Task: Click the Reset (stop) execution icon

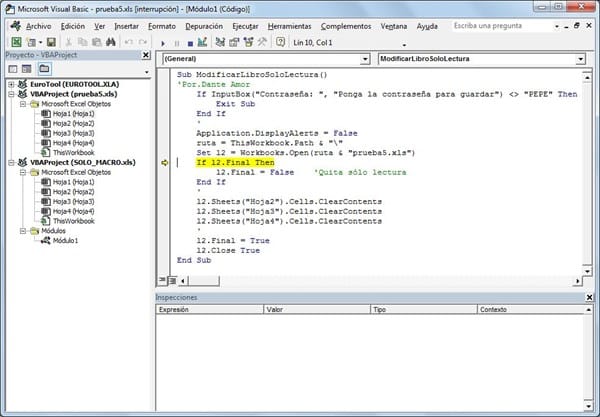Action: pyautogui.click(x=191, y=43)
